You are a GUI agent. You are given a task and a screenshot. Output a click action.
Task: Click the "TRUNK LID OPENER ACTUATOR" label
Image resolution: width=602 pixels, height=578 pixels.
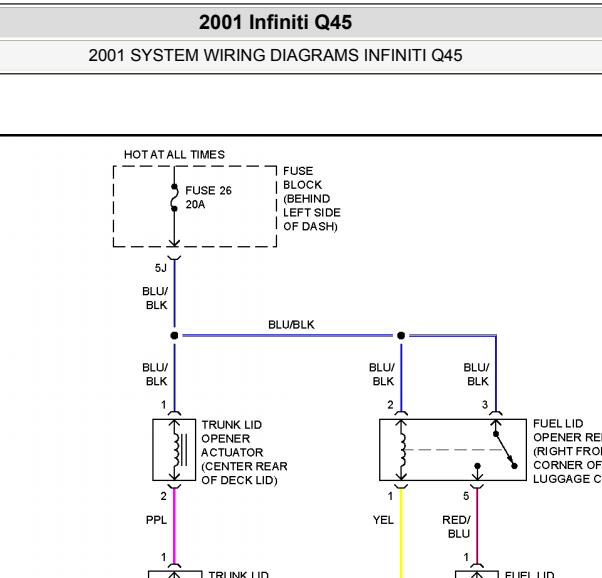coord(244,452)
